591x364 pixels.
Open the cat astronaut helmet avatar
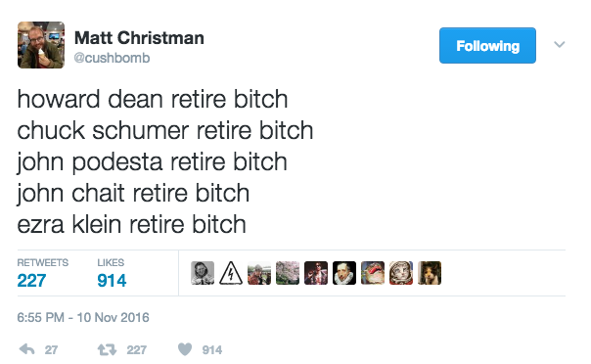[x=401, y=273]
